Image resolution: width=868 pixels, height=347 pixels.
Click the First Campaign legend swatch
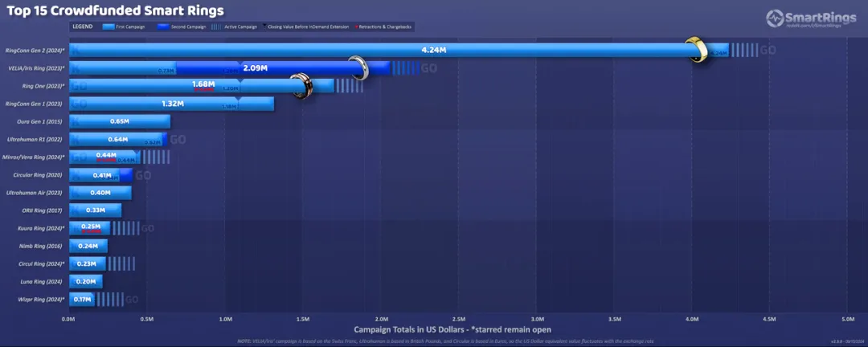click(109, 27)
